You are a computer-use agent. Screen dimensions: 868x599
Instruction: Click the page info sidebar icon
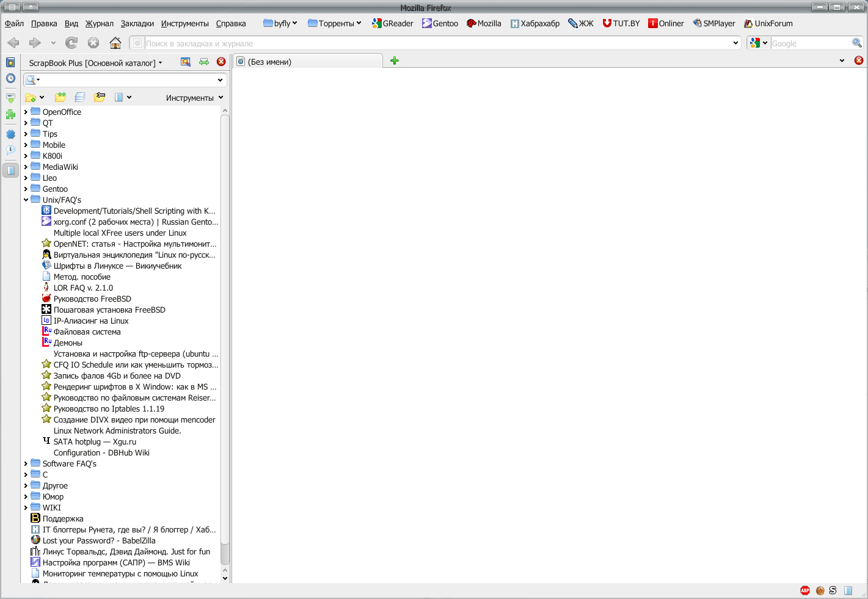pos(10,150)
